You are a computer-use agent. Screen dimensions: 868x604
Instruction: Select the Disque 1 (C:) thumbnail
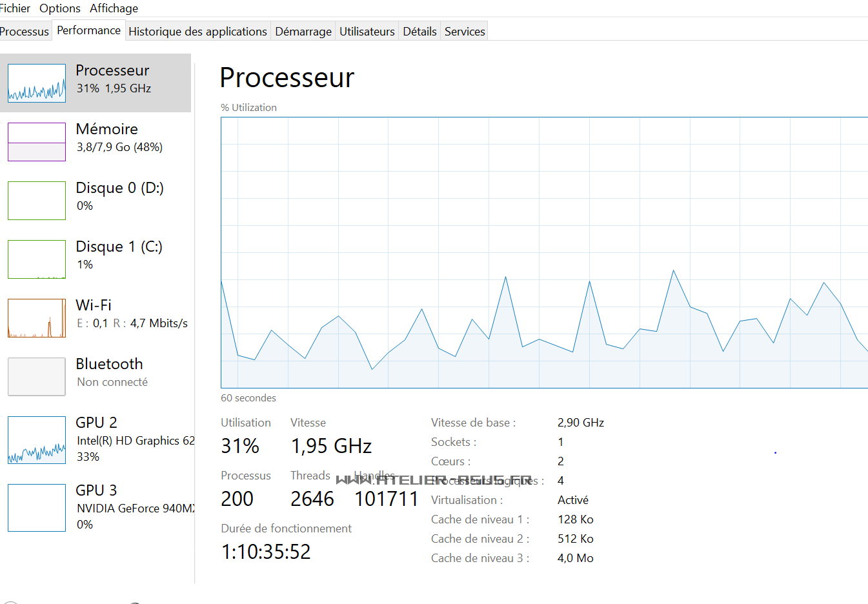coord(37,259)
